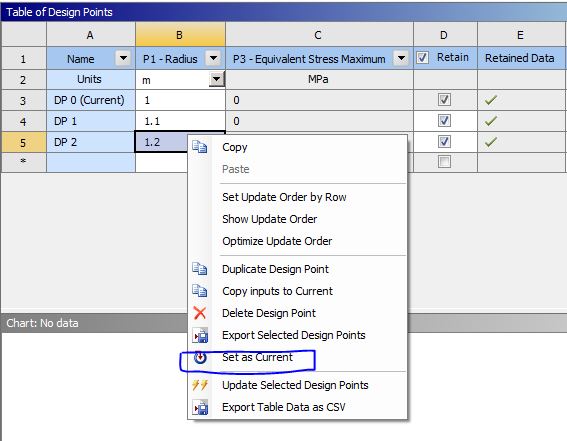Click the Duplicate Design Point icon
The width and height of the screenshot is (567, 441).
point(200,269)
